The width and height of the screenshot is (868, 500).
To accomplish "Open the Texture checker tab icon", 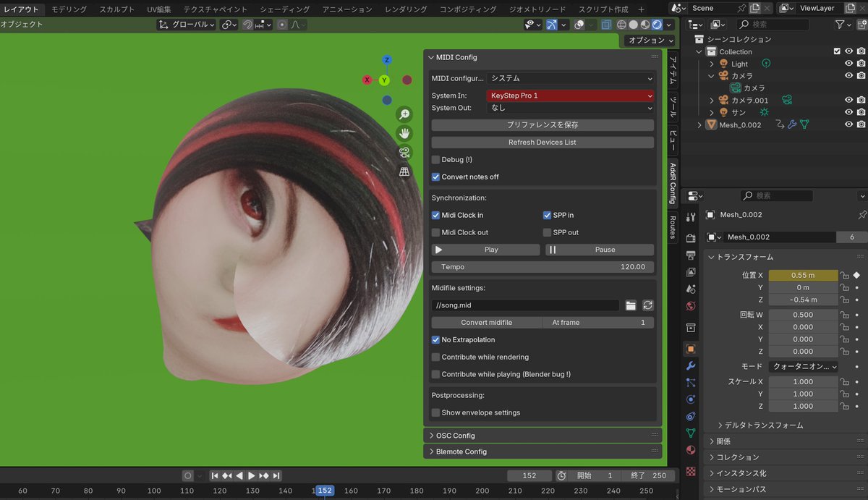I will (691, 471).
